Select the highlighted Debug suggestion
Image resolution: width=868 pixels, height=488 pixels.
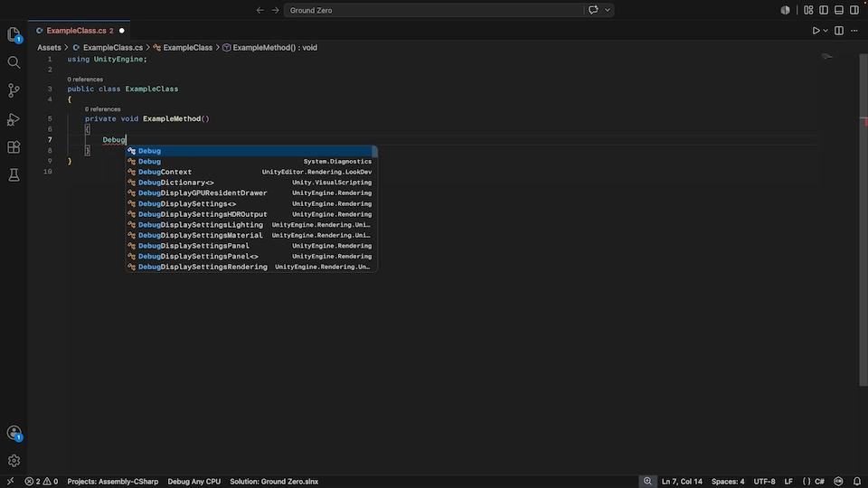(x=251, y=151)
